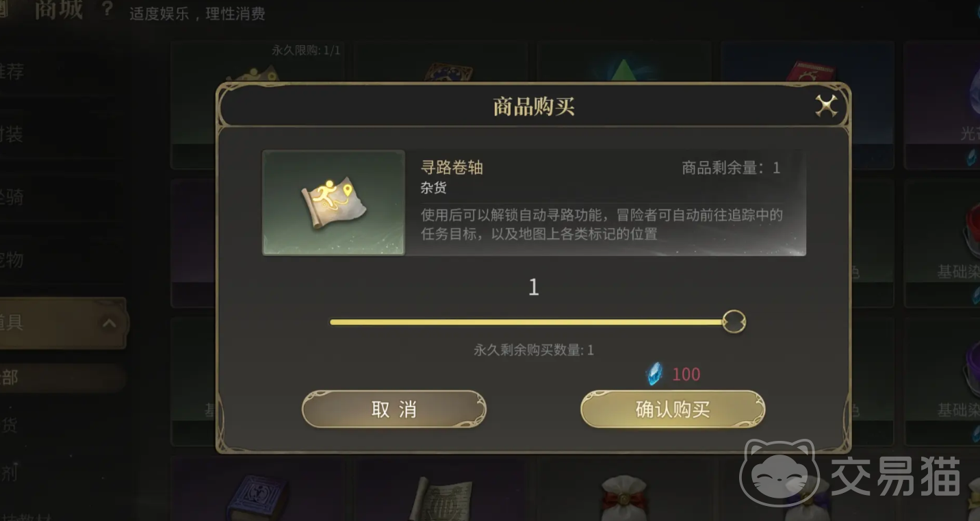Open the 宠物 sidebar tab

point(12,260)
